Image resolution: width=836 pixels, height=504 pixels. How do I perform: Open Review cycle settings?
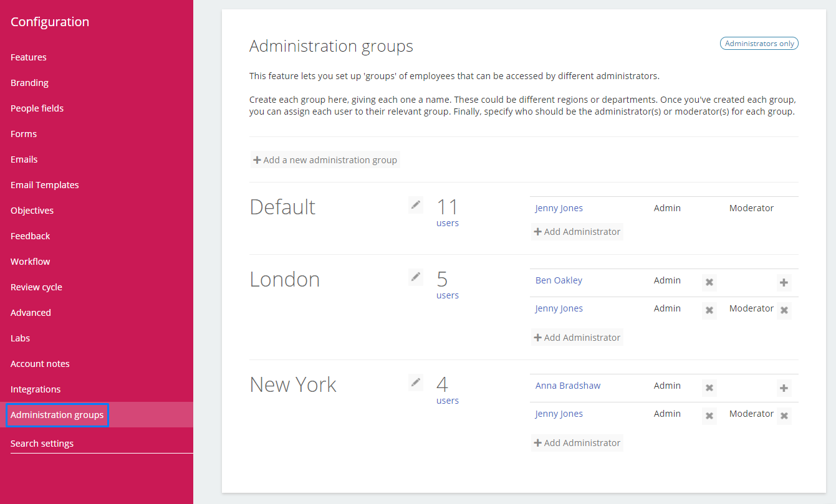tap(36, 287)
